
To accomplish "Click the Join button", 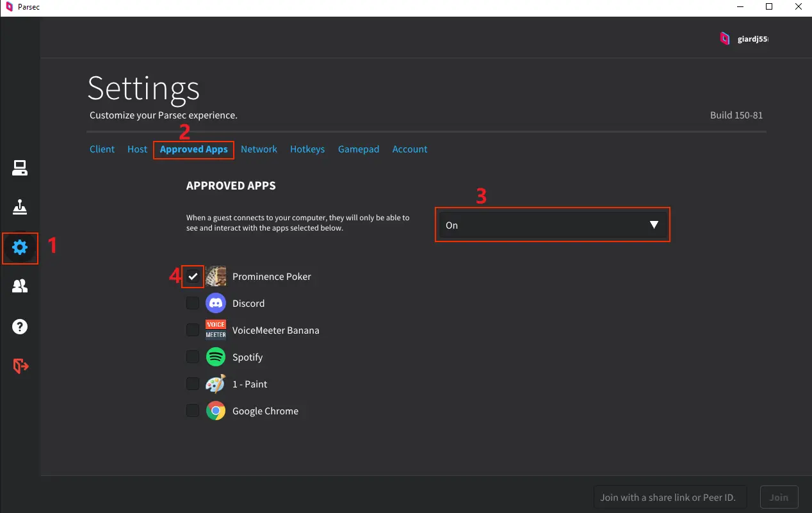I will point(779,497).
